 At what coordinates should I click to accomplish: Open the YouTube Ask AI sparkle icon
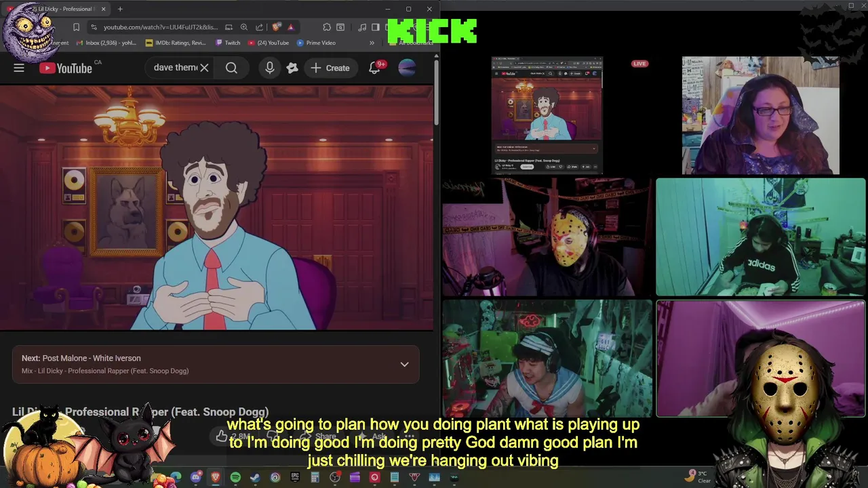tap(292, 68)
